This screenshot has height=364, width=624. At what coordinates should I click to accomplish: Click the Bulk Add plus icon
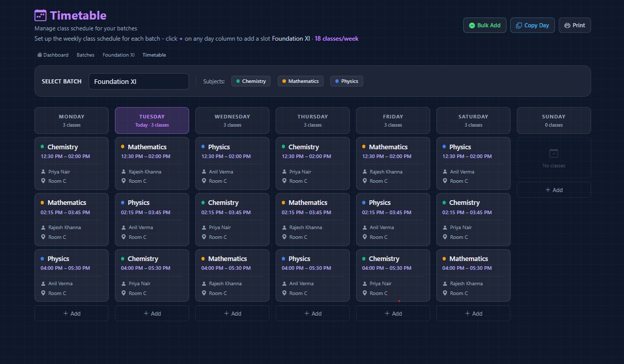click(x=471, y=25)
